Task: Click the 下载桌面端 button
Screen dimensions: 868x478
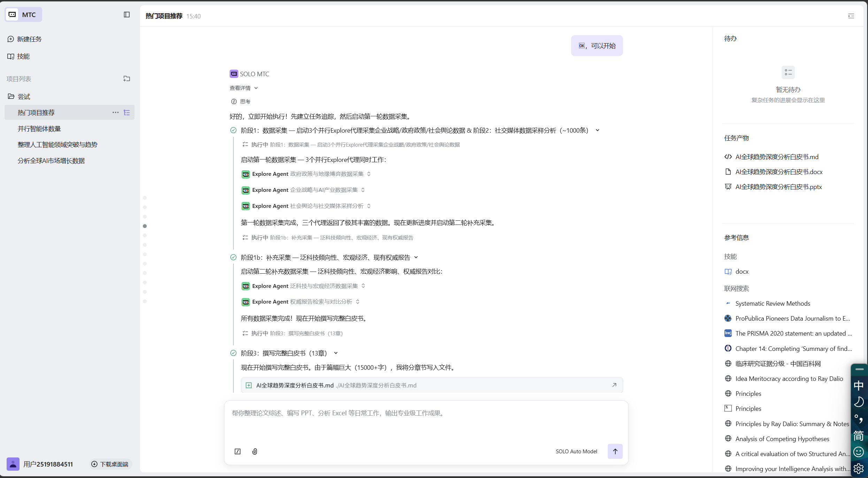Action: click(x=110, y=464)
